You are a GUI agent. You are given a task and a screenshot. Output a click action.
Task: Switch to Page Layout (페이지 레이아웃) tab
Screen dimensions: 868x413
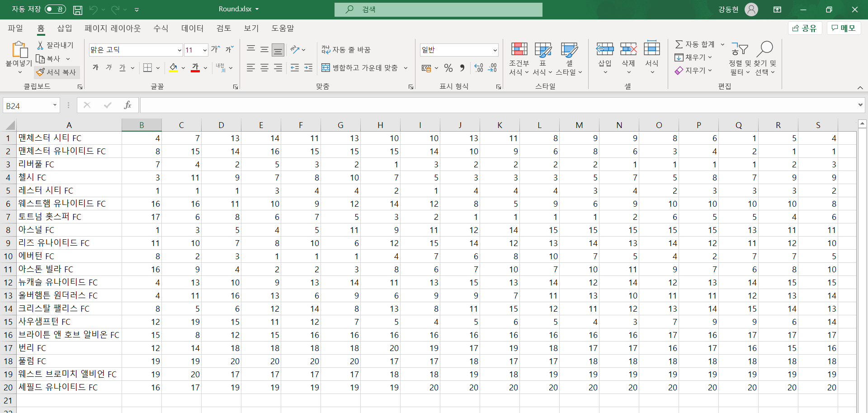pos(113,28)
